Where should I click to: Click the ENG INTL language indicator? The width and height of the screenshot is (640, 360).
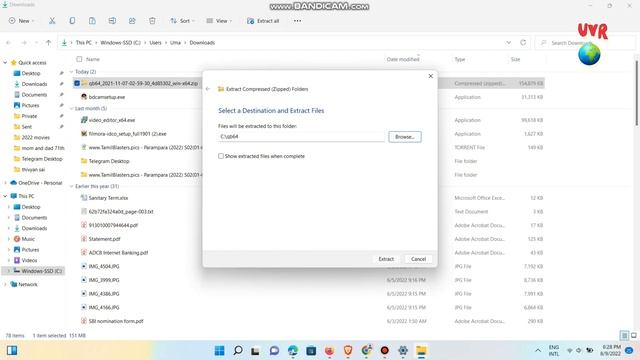coord(554,351)
